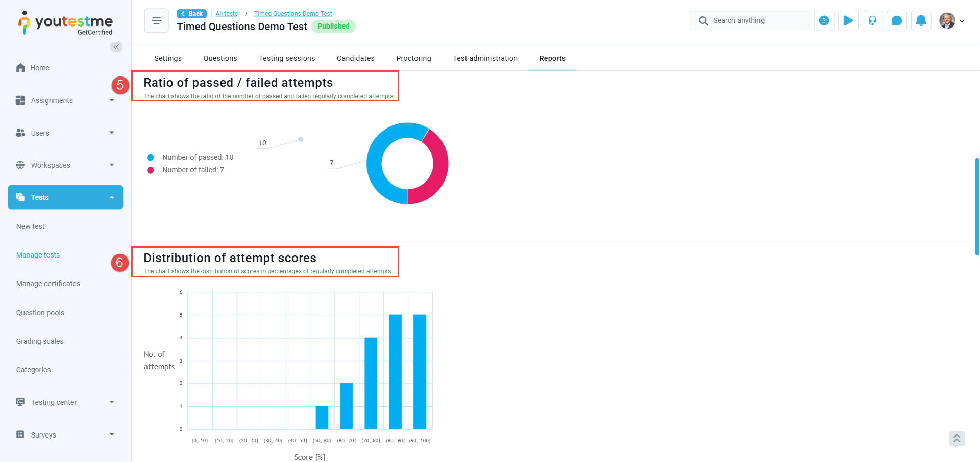The height and width of the screenshot is (462, 980).
Task: Switch to the Testing sessions tab
Action: coord(287,58)
